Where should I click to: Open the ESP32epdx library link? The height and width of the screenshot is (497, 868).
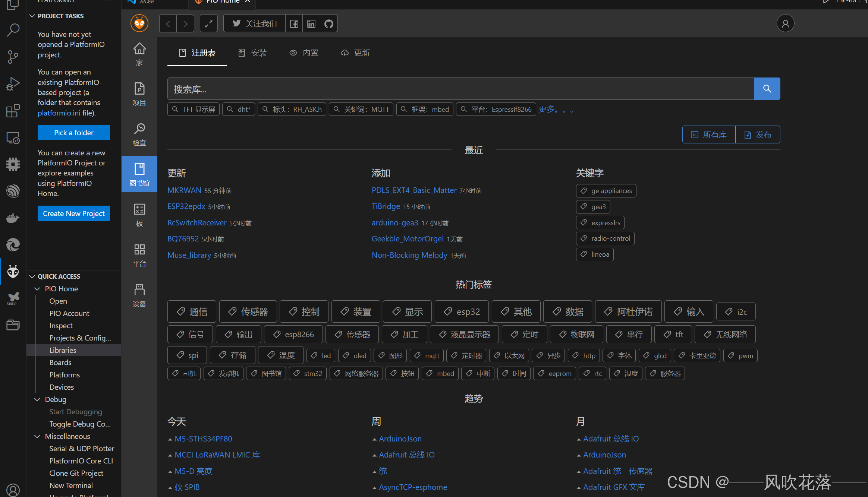[186, 206]
